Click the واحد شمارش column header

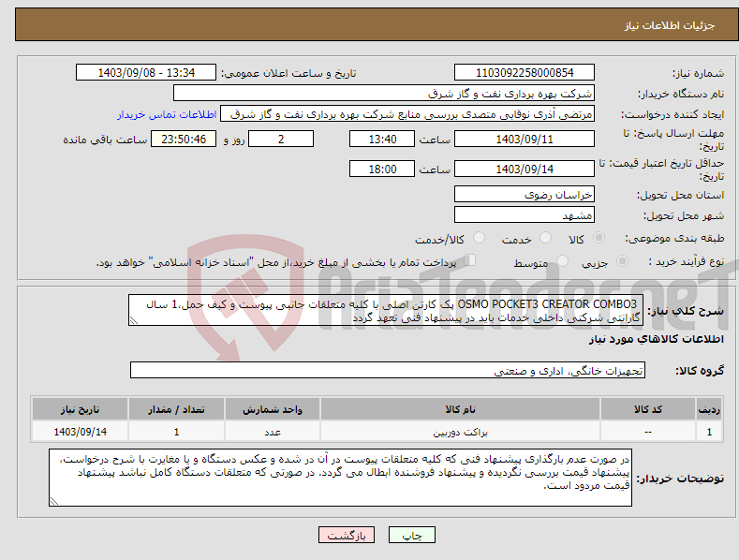tap(273, 409)
